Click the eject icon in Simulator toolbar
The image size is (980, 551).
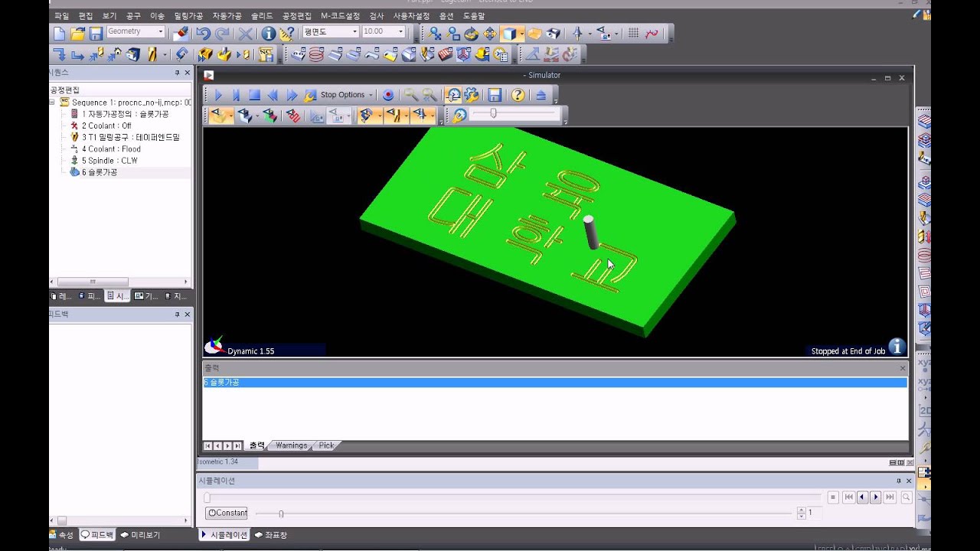tap(541, 95)
